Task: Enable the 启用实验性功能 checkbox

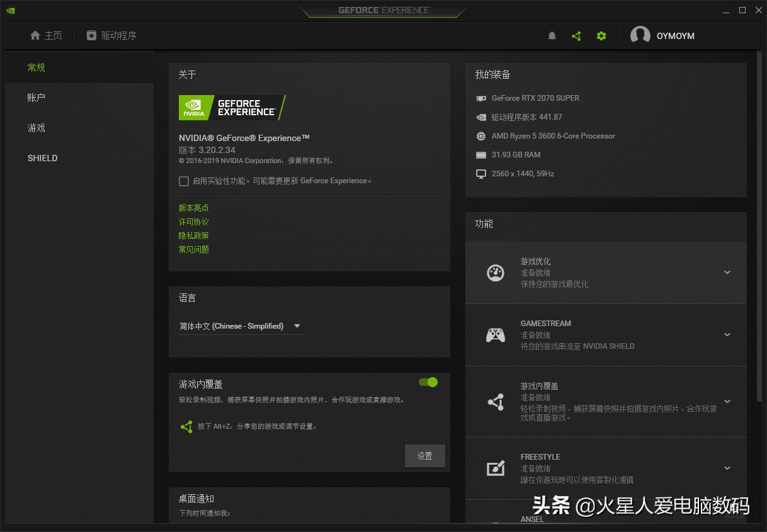Action: 184,181
